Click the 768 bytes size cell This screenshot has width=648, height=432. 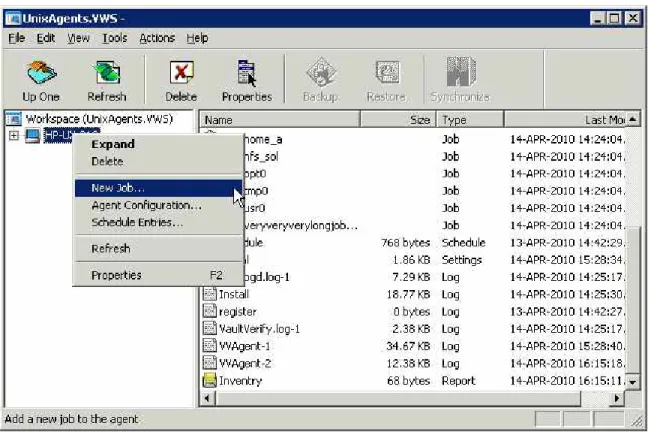[405, 243]
